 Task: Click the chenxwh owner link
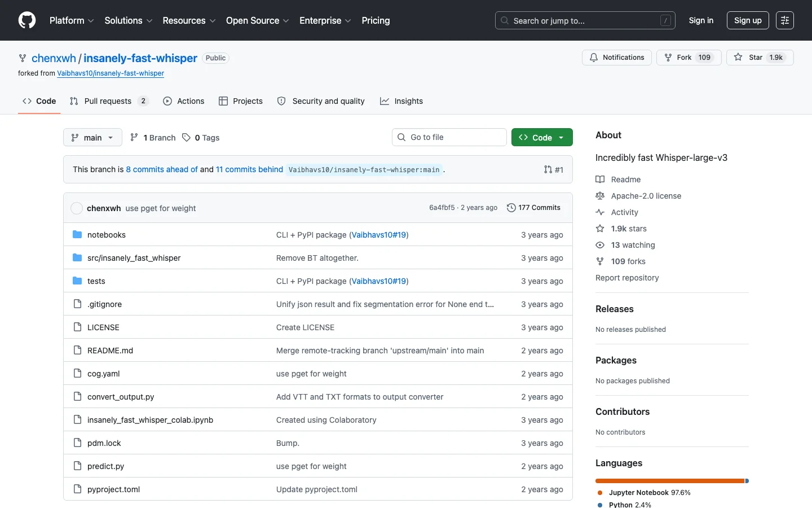[54, 58]
